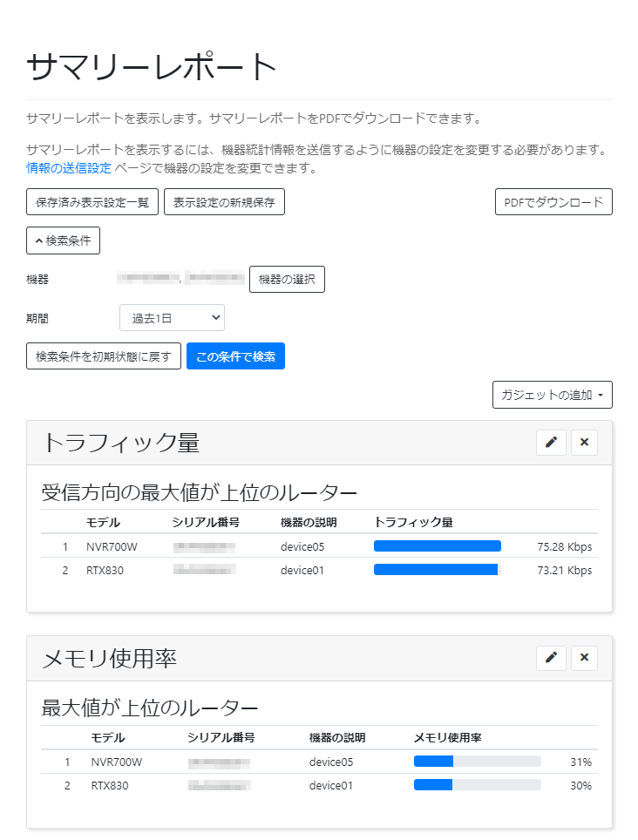Collapse the 検索条件 search conditions panel
The height and width of the screenshot is (840, 638).
62,240
